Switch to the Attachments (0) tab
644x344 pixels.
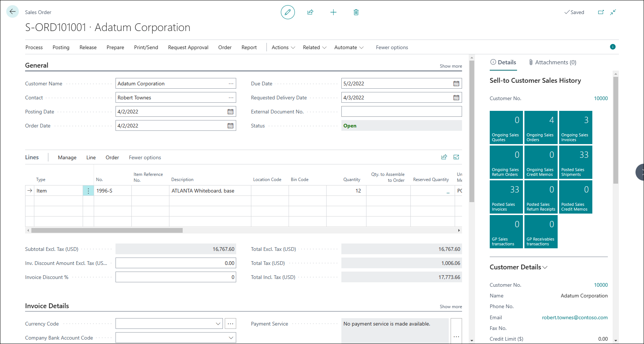click(552, 62)
